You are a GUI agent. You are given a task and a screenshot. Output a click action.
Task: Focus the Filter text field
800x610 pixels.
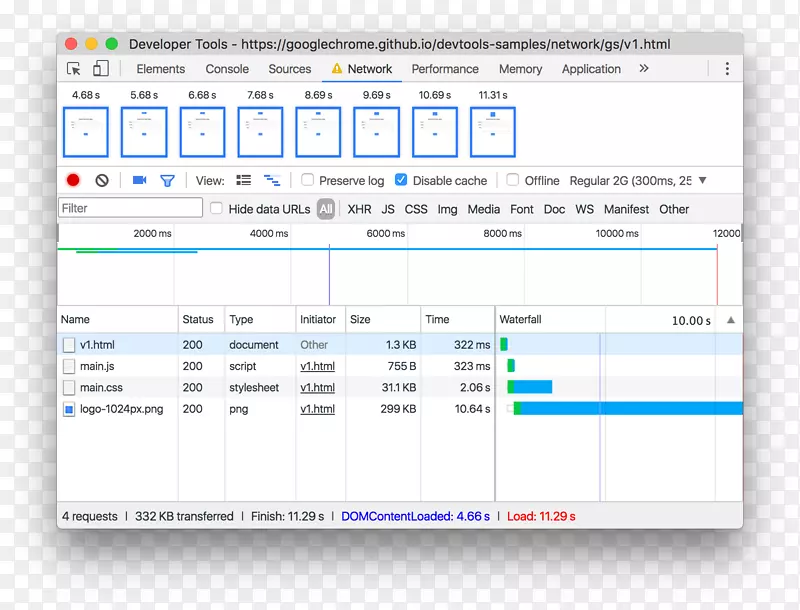pos(131,208)
